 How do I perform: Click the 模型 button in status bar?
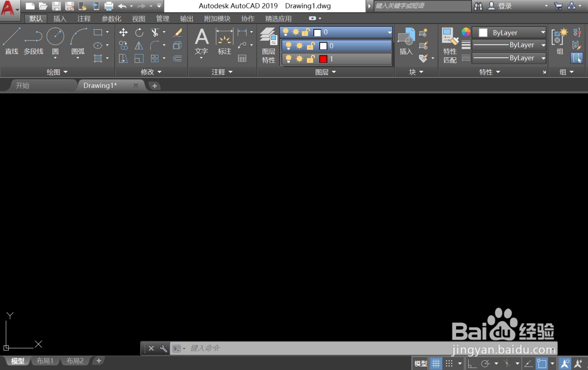click(x=421, y=363)
